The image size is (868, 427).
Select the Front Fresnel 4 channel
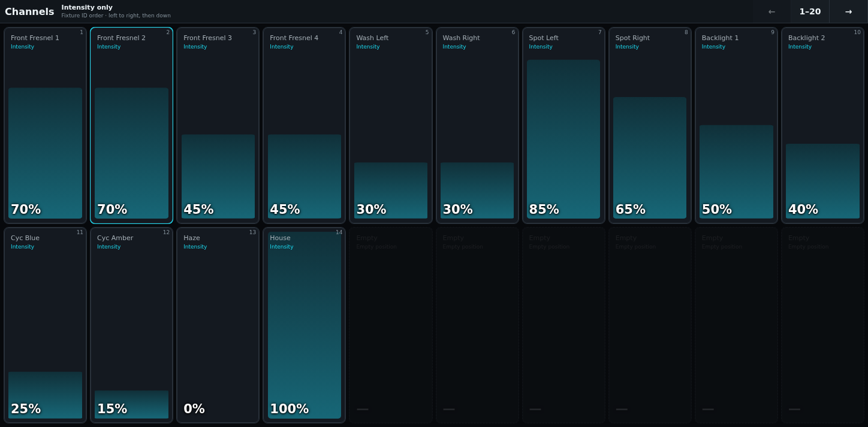point(304,125)
